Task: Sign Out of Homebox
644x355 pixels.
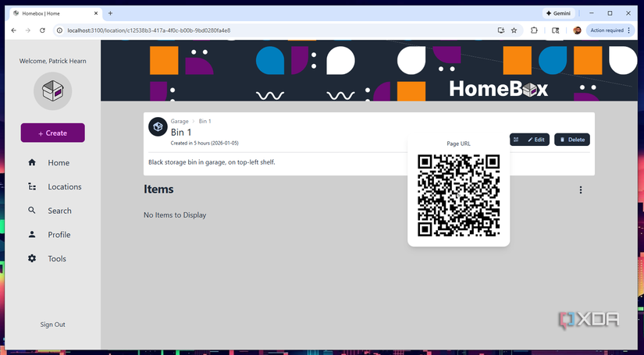Action: pos(52,325)
